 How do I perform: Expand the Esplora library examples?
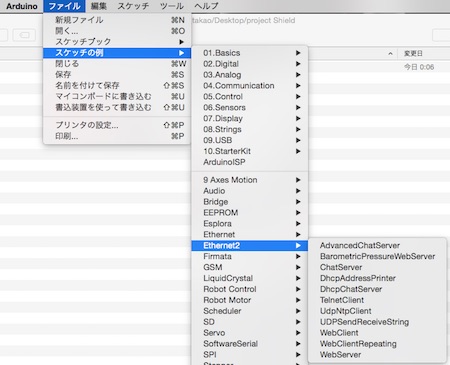point(250,224)
